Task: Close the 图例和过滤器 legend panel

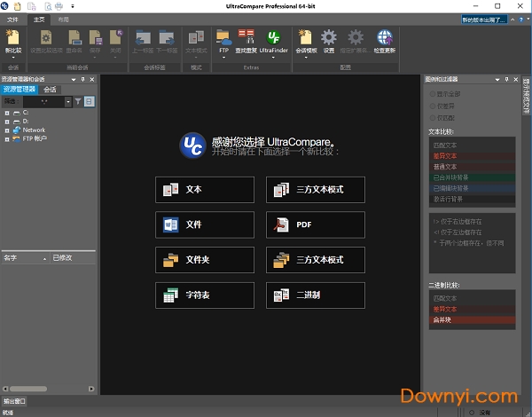Action: [x=516, y=79]
